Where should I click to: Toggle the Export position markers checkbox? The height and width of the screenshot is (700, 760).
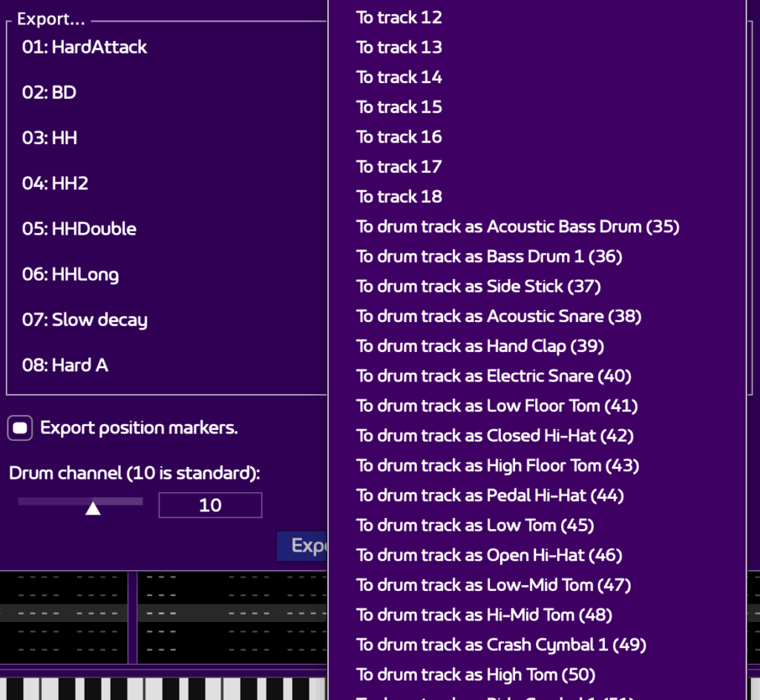coord(20,428)
